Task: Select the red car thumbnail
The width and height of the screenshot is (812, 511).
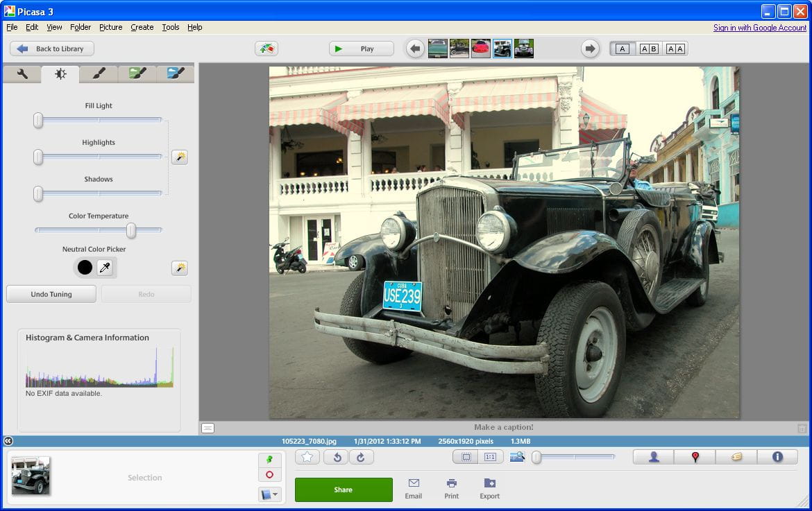Action: coord(480,49)
